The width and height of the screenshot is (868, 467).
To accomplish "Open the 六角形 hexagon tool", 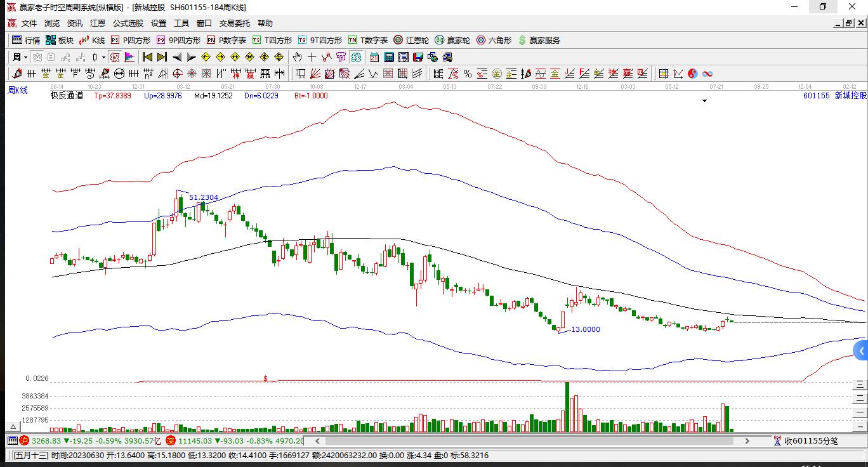I will (x=494, y=40).
